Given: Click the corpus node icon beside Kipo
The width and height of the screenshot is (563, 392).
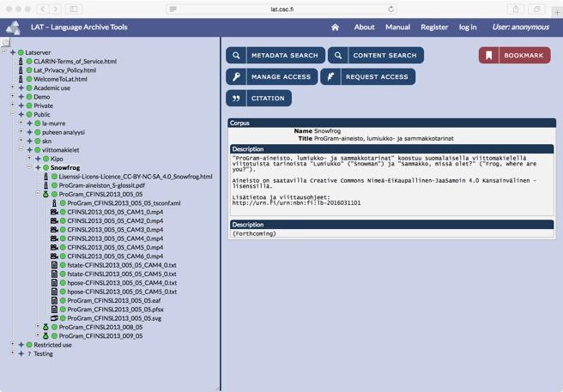Looking at the screenshot, I should (38, 159).
